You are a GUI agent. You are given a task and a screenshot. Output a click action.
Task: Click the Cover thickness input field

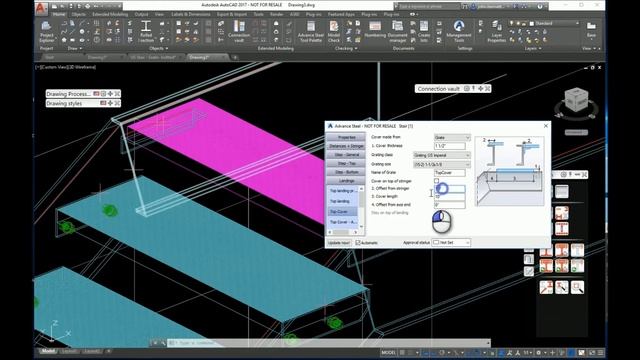point(449,146)
